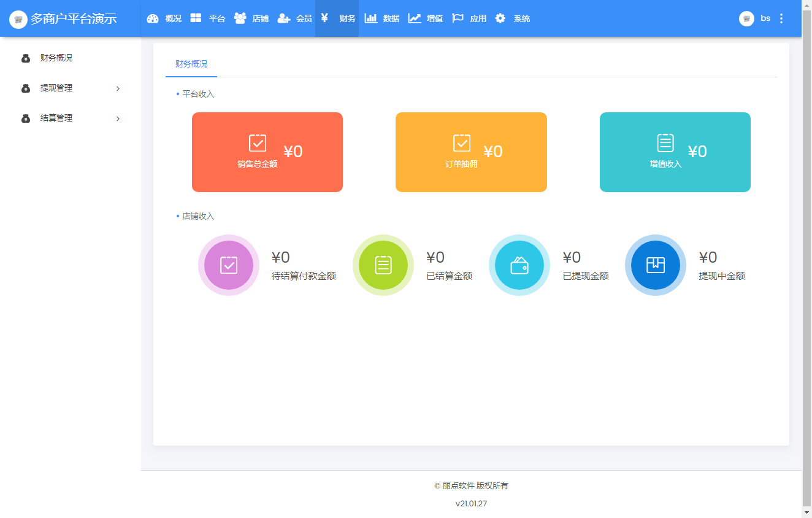812x518 pixels.
Task: Click the green 已结算金额 circle icon
Action: point(383,265)
